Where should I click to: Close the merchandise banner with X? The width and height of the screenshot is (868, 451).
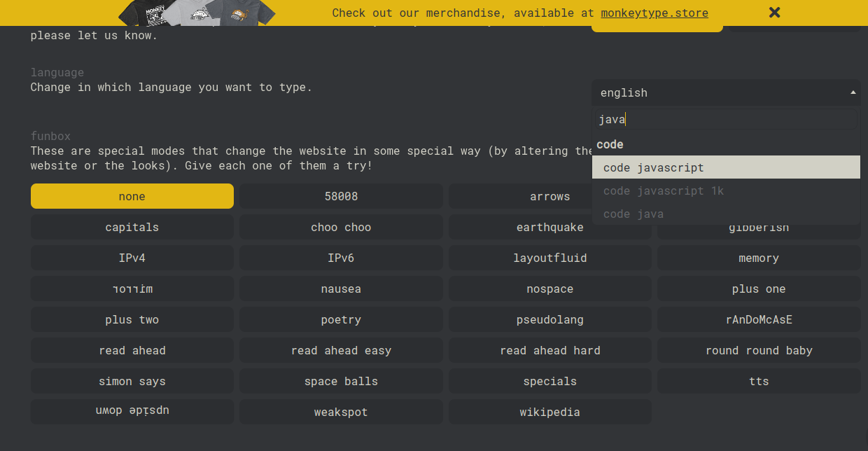tap(774, 12)
